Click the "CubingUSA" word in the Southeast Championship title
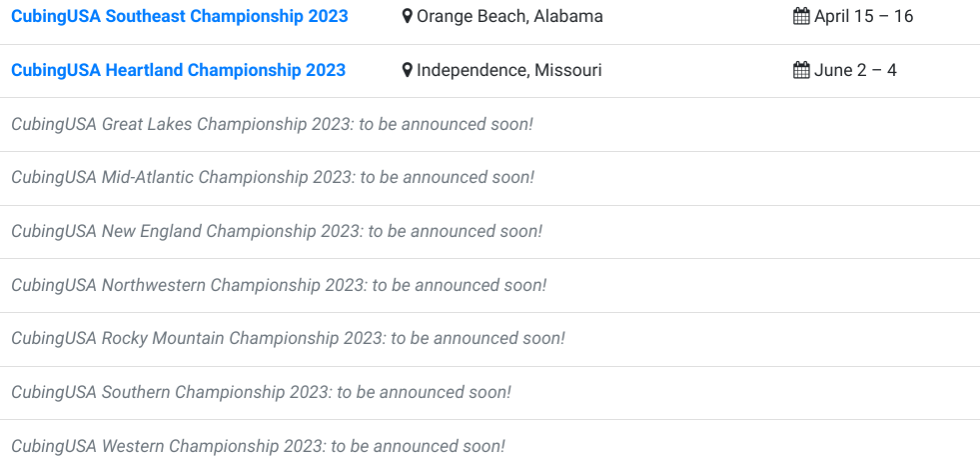 [56, 16]
